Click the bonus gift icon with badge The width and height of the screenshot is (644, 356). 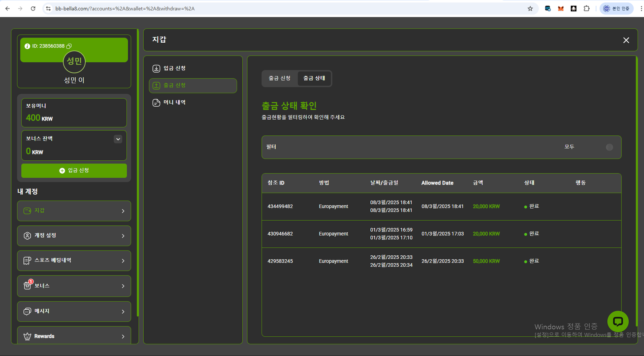coord(27,286)
